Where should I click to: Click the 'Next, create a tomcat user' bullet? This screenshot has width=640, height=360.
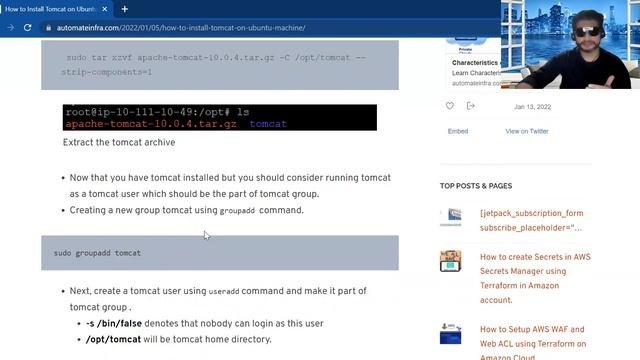tap(218, 299)
